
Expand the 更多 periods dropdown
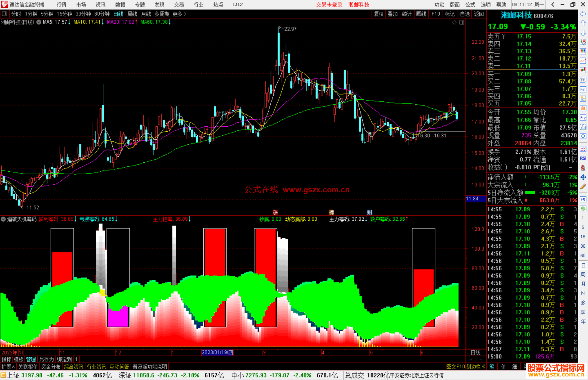point(179,14)
